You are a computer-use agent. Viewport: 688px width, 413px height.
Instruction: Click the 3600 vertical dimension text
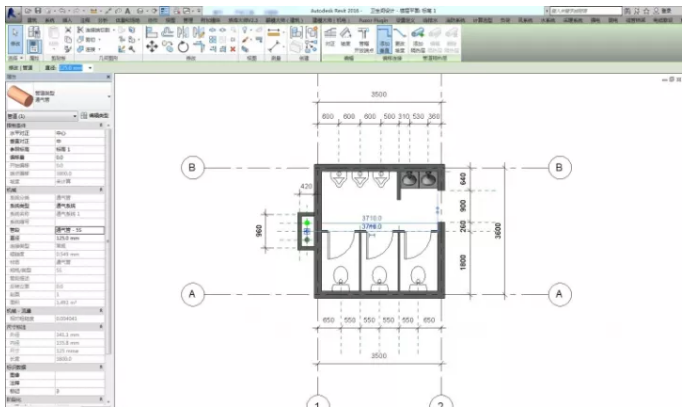(498, 231)
